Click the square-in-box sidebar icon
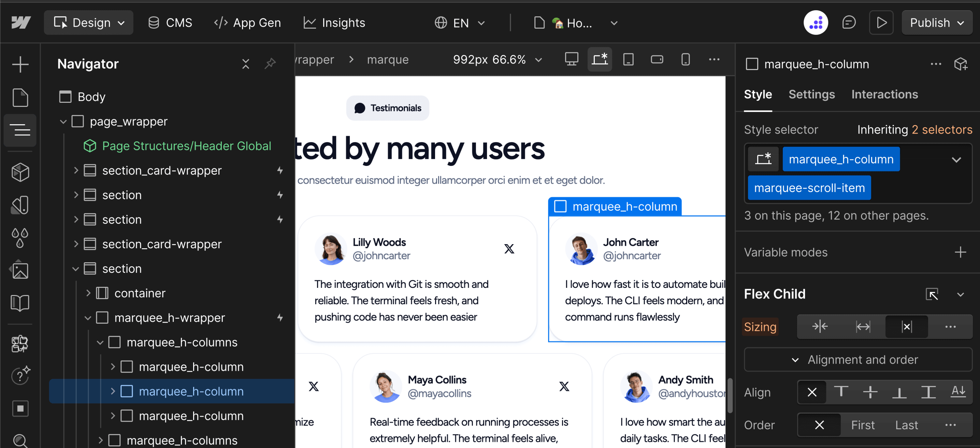 20,409
